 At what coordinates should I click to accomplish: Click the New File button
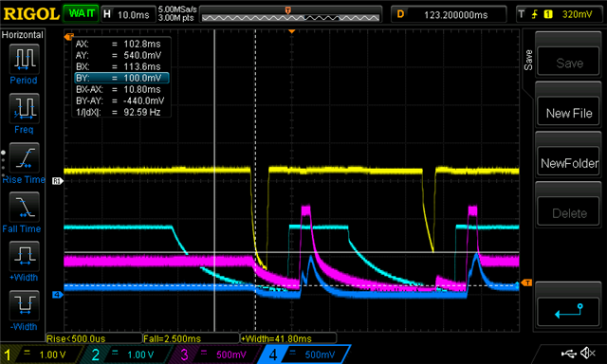coord(569,114)
